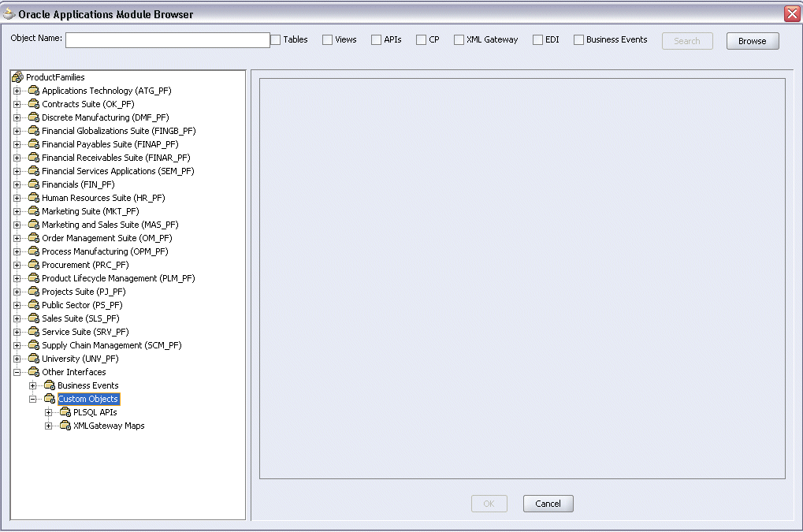Select Procurement (PRC_PF) label

85,265
